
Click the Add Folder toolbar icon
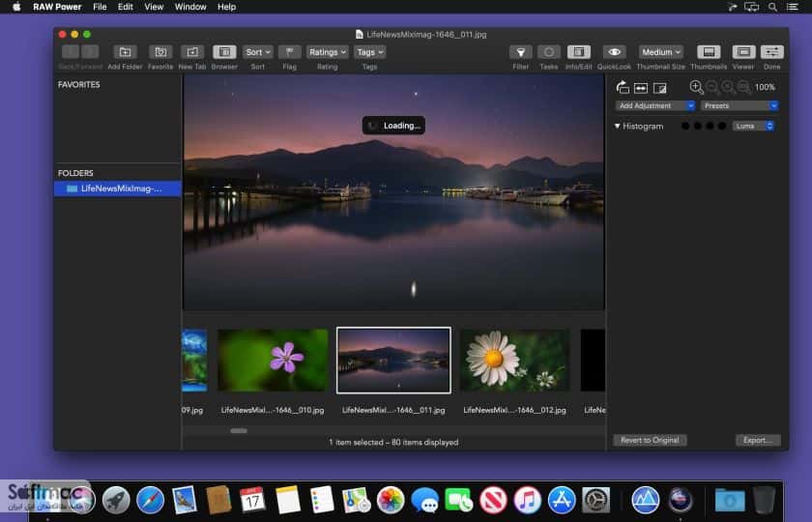point(125,52)
